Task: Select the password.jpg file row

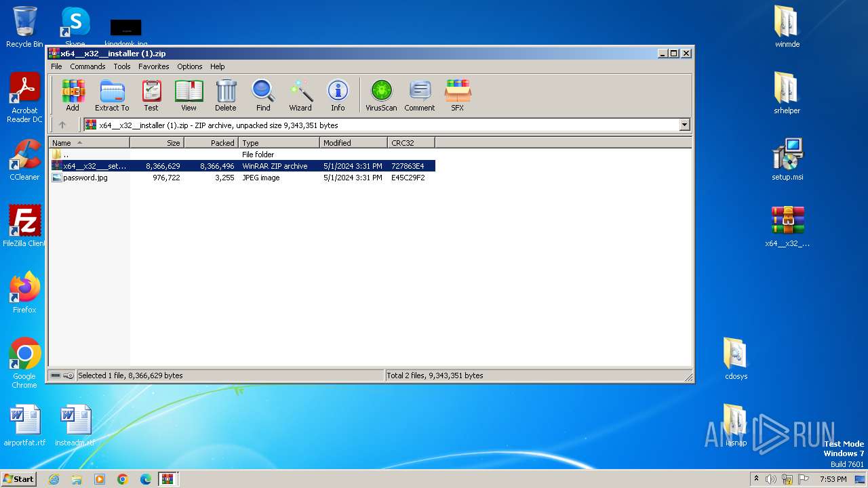Action: [242, 178]
